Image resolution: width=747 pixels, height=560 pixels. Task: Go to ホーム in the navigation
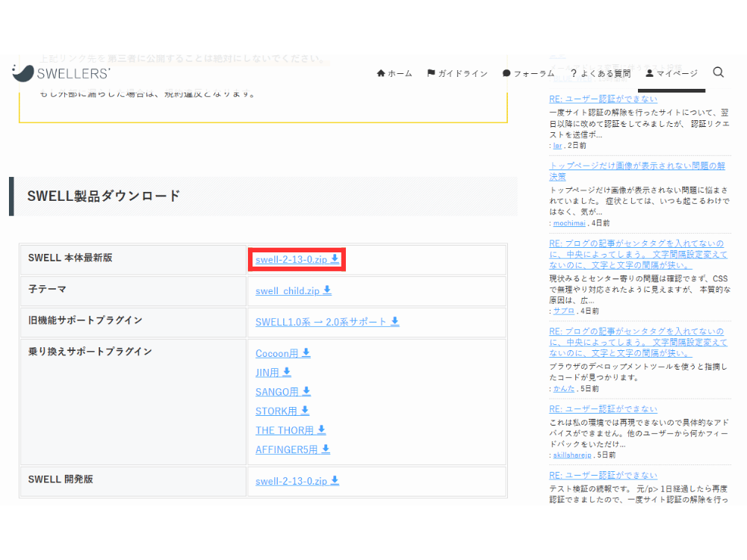[394, 73]
